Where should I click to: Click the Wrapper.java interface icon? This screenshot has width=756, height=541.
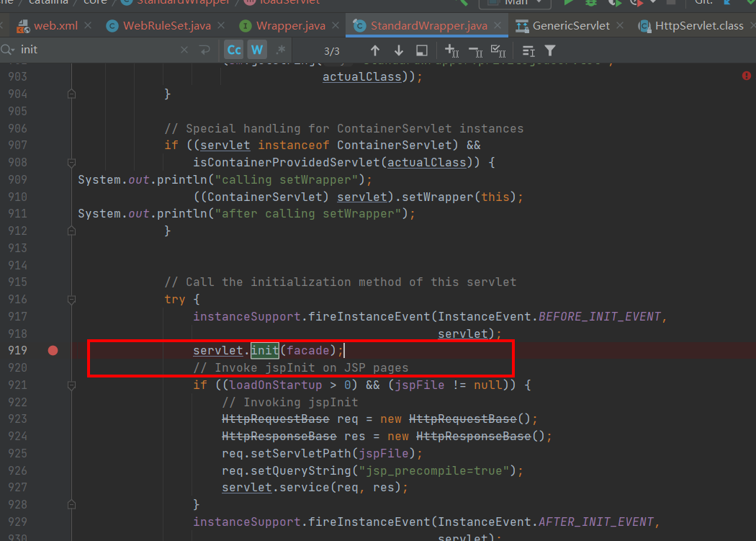click(x=246, y=26)
